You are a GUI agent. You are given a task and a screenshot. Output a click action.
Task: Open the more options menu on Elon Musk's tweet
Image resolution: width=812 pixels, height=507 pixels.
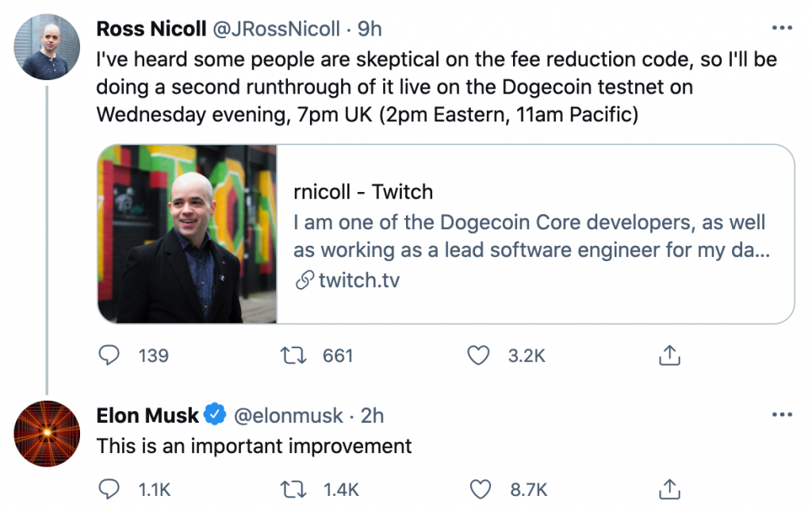click(783, 413)
